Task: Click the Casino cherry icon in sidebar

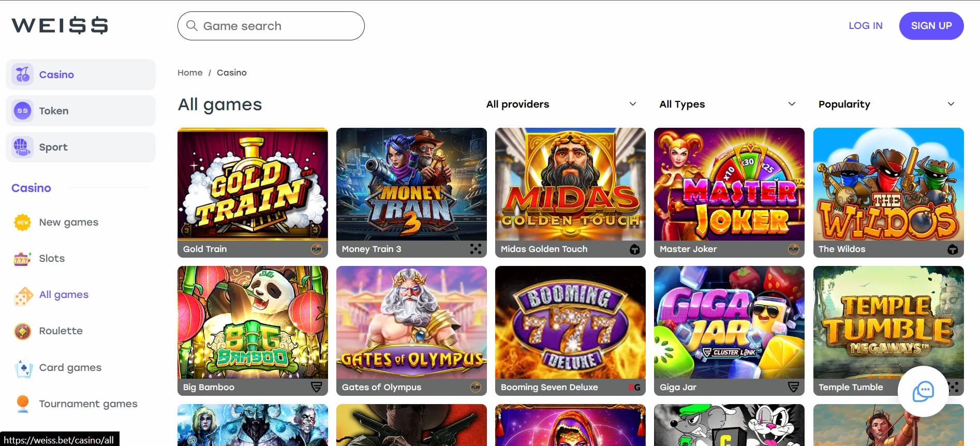Action: 23,75
